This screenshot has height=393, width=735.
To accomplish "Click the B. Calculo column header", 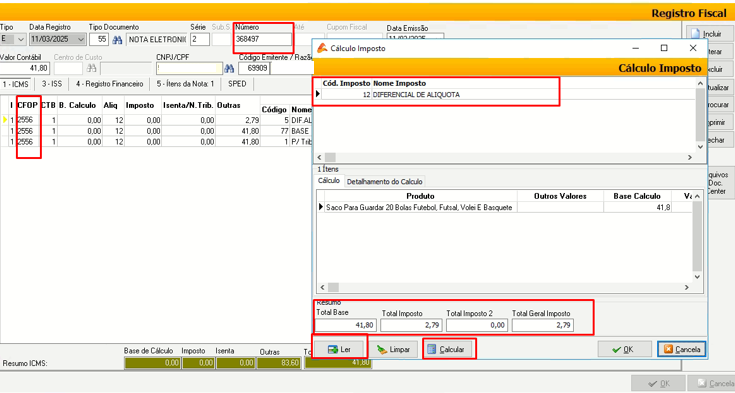I will click(x=77, y=106).
